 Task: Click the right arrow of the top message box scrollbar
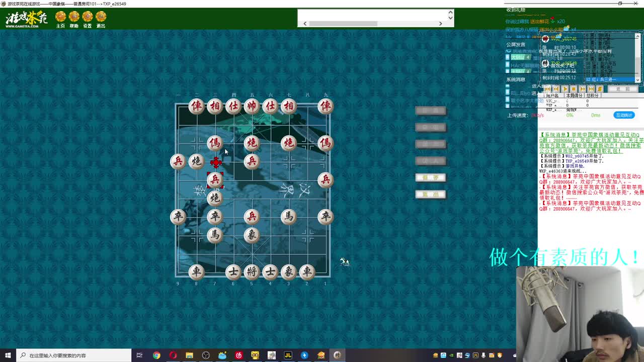coord(440,24)
